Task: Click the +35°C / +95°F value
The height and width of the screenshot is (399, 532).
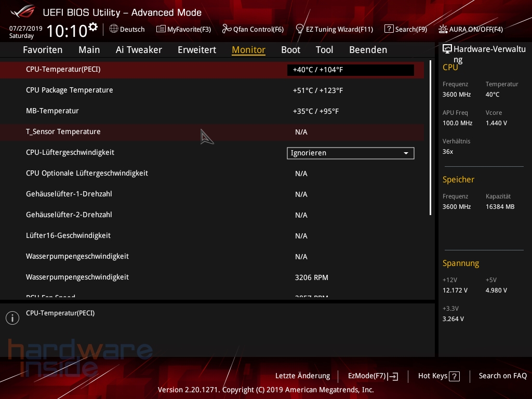Action: tap(316, 111)
